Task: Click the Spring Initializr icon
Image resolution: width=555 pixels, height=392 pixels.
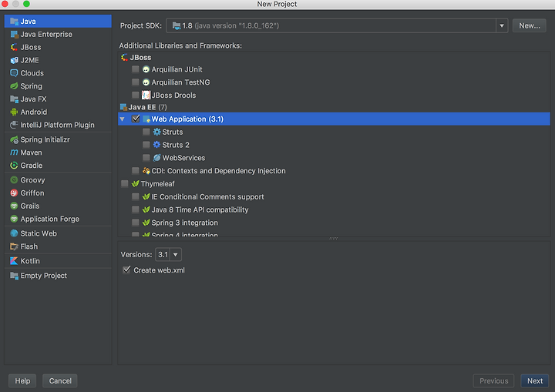Action: pyautogui.click(x=14, y=139)
